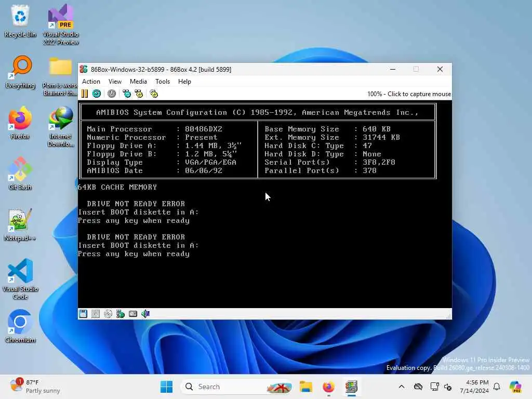The image size is (532, 399).
Task: Open the Copilot Preview taskbar icon
Action: [515, 387]
